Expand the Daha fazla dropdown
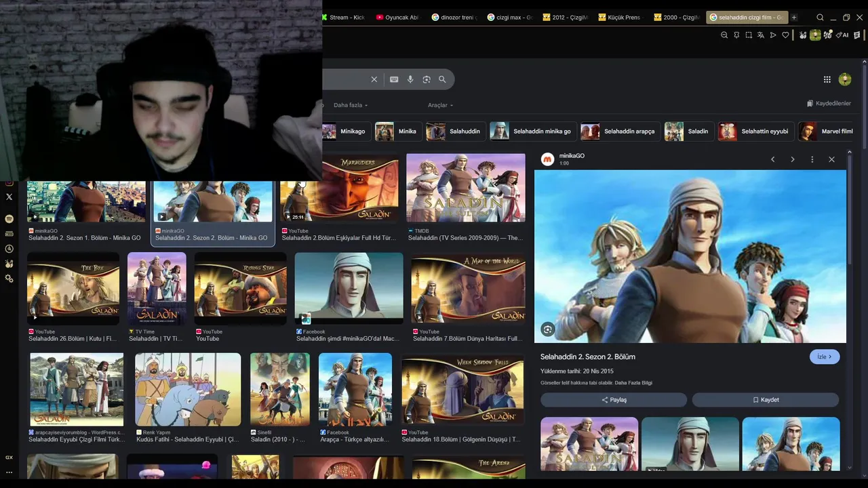This screenshot has width=868, height=488. tap(351, 105)
